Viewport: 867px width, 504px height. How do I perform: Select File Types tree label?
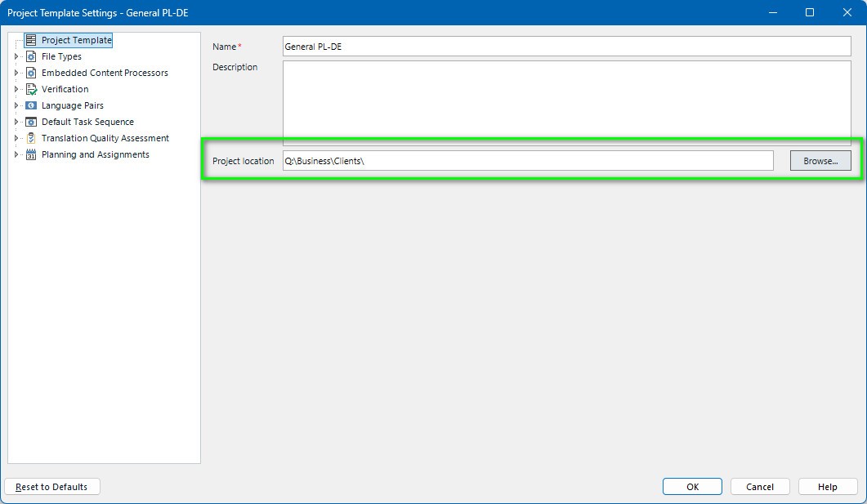[61, 56]
